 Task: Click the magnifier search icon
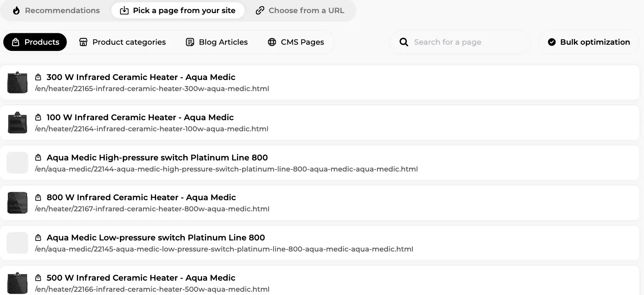coord(404,42)
